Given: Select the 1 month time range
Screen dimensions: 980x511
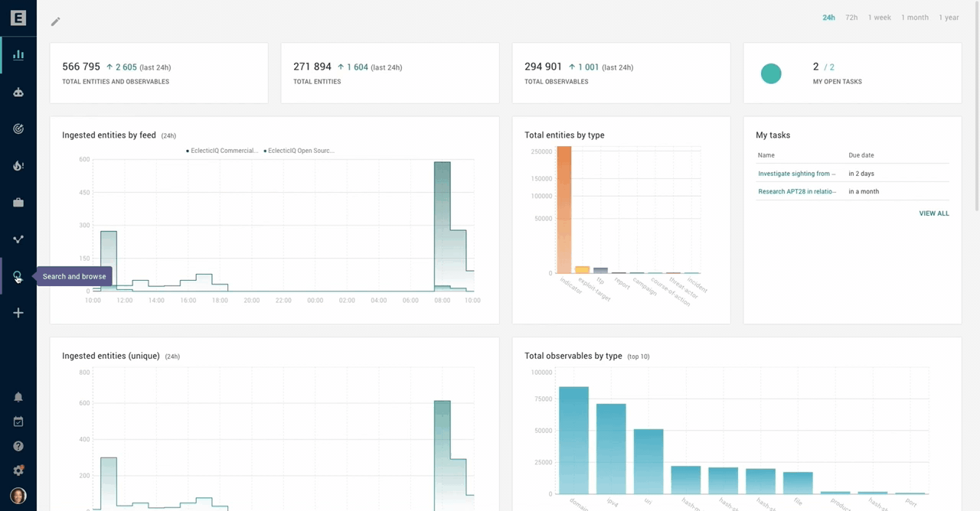Looking at the screenshot, I should point(915,18).
